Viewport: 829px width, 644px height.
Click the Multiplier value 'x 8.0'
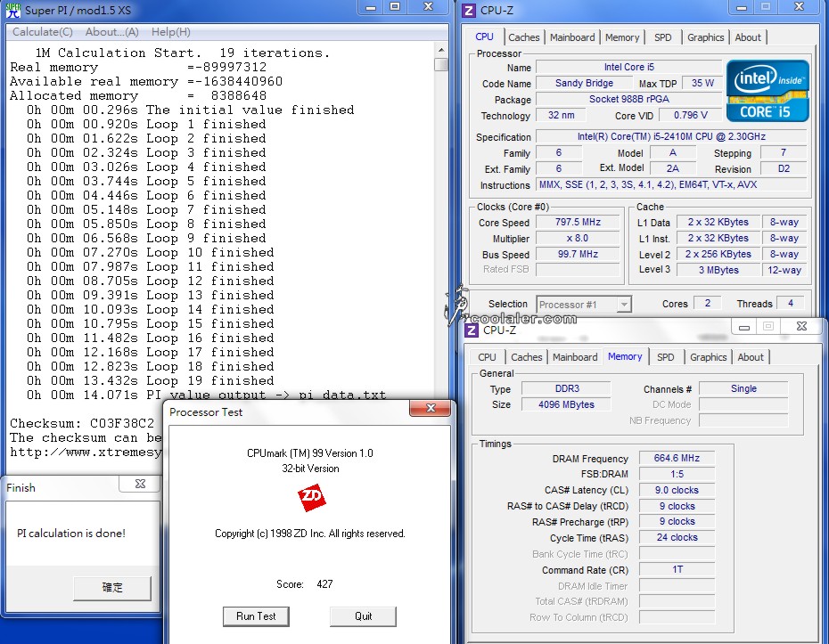pyautogui.click(x=578, y=238)
